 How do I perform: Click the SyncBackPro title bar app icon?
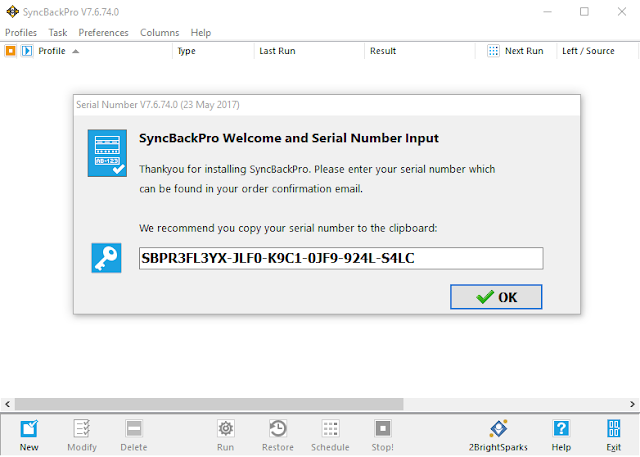(12, 11)
